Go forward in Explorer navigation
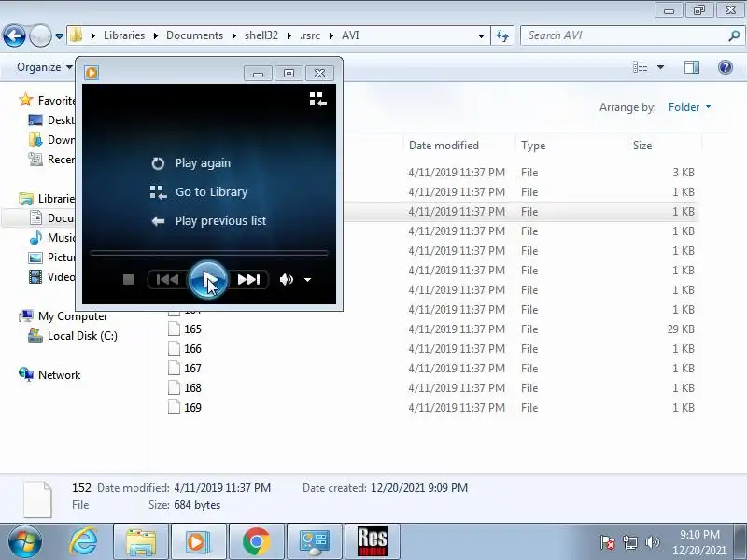Screen dimensions: 747x560 [x=40, y=35]
